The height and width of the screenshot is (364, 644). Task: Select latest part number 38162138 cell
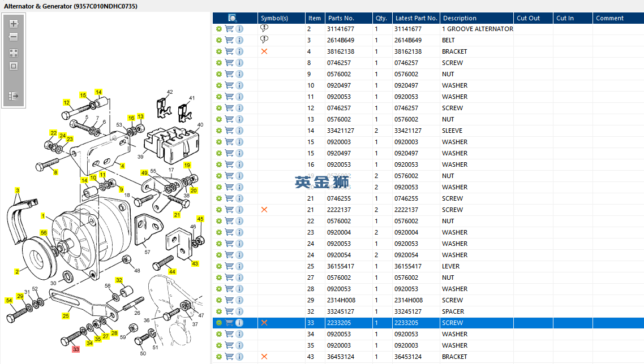[x=408, y=51]
